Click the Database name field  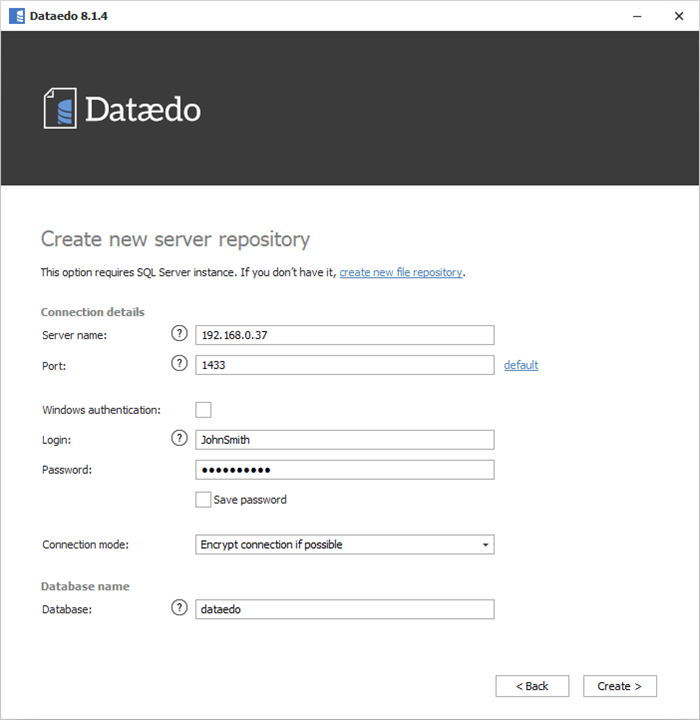click(x=345, y=609)
